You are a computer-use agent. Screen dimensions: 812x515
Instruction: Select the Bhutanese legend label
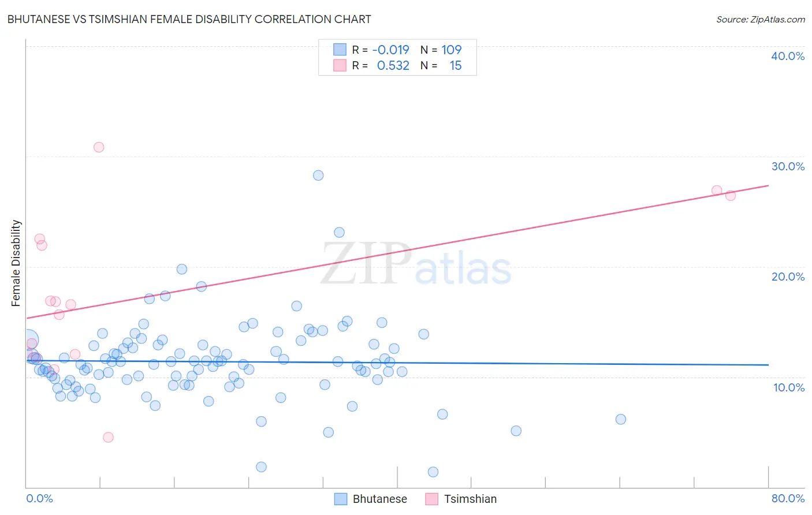379,499
